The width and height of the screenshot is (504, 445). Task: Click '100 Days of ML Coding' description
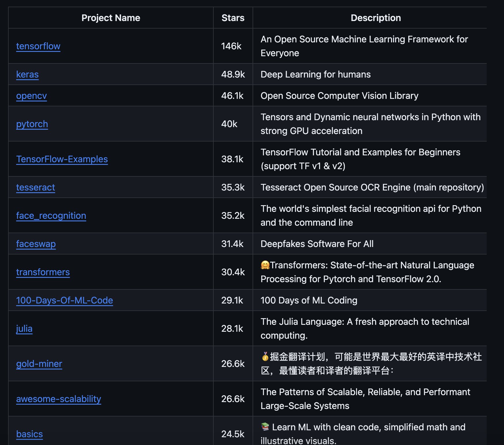tap(309, 300)
